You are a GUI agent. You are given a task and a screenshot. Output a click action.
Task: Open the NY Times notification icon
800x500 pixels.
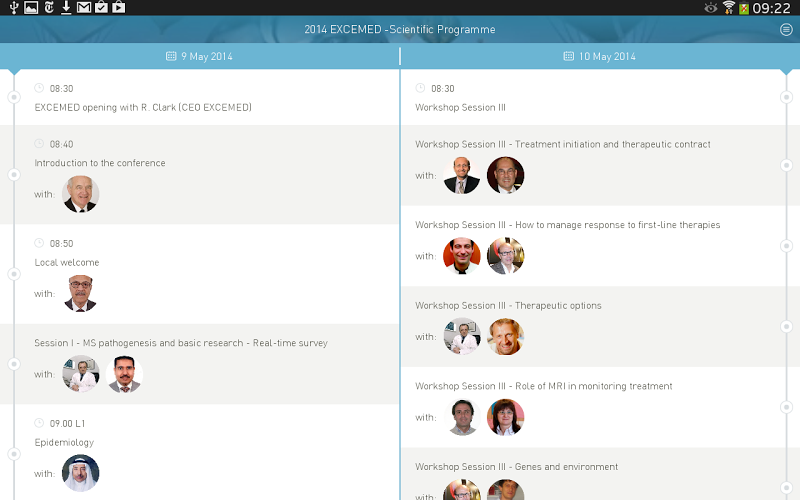pos(49,7)
